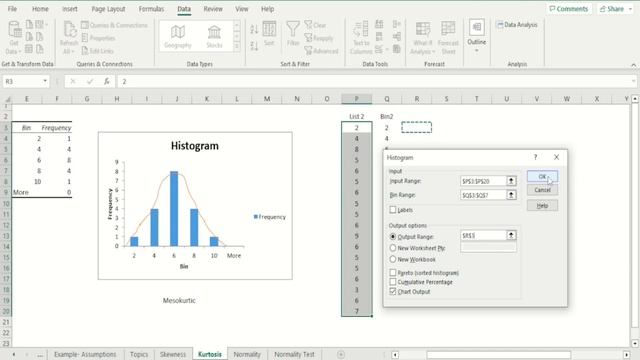640x360 pixels.
Task: Collapse the Output Range selector button
Action: tap(511, 235)
